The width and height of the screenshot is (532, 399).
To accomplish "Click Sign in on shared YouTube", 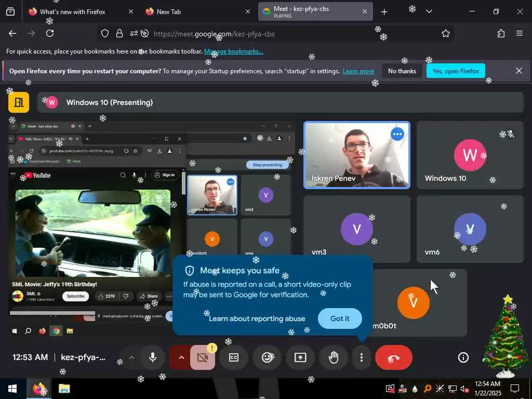I will pos(165,175).
